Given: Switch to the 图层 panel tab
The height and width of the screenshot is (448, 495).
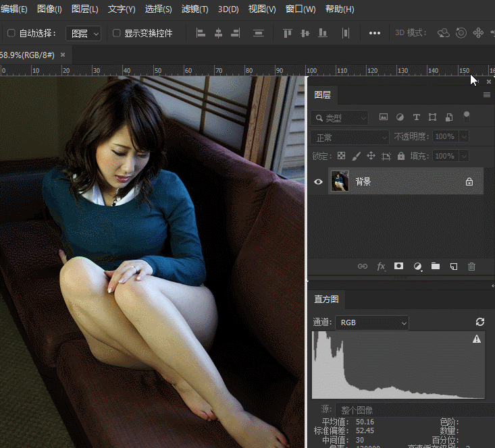Looking at the screenshot, I should (322, 94).
